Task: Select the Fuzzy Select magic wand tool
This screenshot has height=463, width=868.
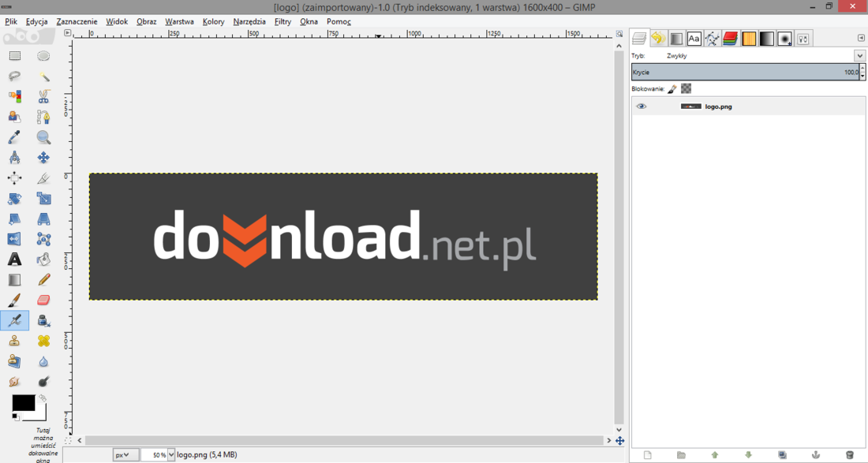Action: pyautogui.click(x=43, y=77)
